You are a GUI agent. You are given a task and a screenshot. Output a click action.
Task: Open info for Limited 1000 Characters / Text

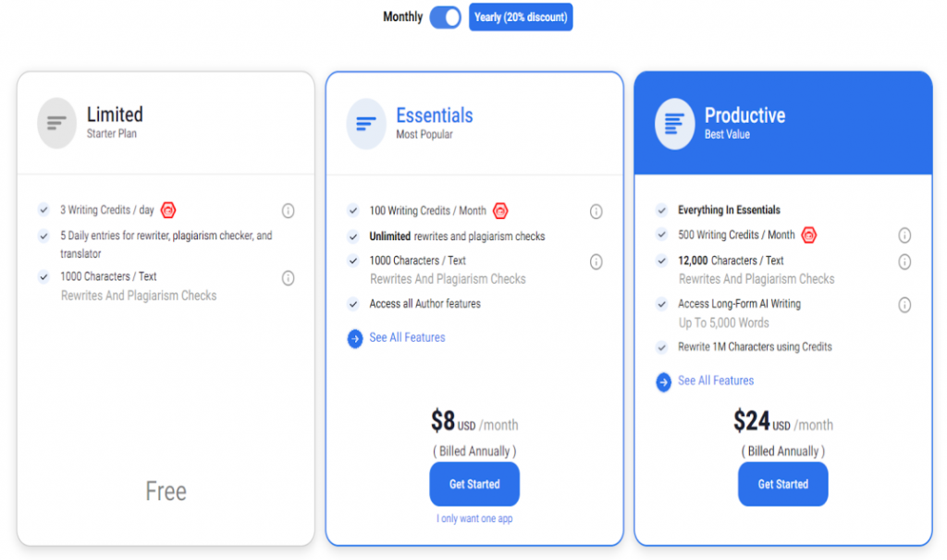pos(289,277)
